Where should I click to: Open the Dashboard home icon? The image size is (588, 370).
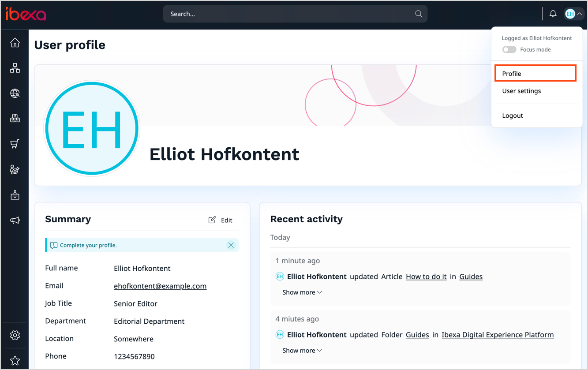tap(15, 43)
